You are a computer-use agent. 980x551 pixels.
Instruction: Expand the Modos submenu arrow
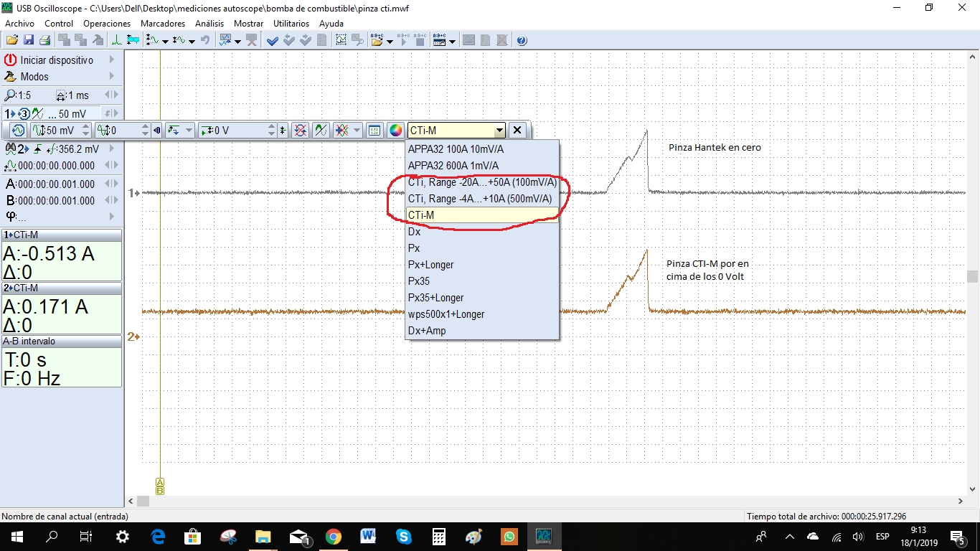pyautogui.click(x=112, y=77)
